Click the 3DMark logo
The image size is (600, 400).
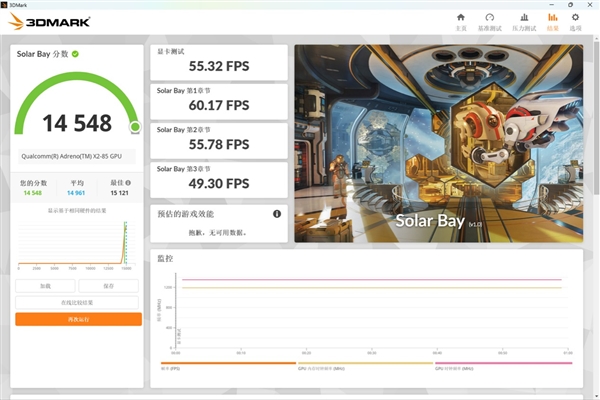(x=49, y=21)
